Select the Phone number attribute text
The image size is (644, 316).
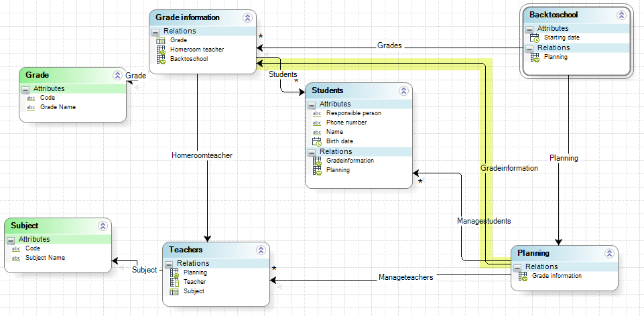(346, 123)
